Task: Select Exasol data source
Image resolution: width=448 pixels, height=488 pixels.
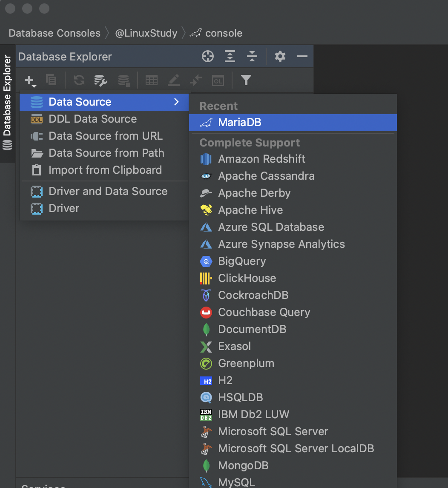Action: [x=293, y=346]
